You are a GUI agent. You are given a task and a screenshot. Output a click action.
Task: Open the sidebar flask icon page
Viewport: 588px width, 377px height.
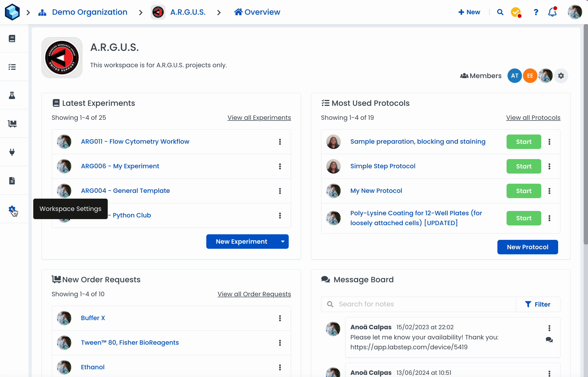12,95
